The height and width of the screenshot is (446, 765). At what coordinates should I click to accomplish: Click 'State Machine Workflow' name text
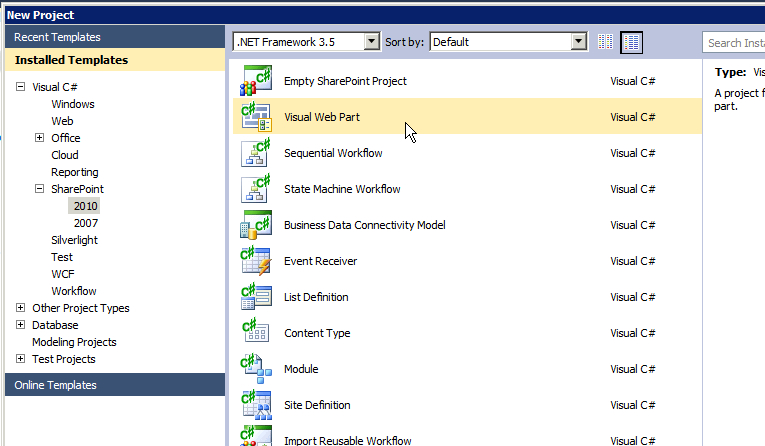(342, 189)
